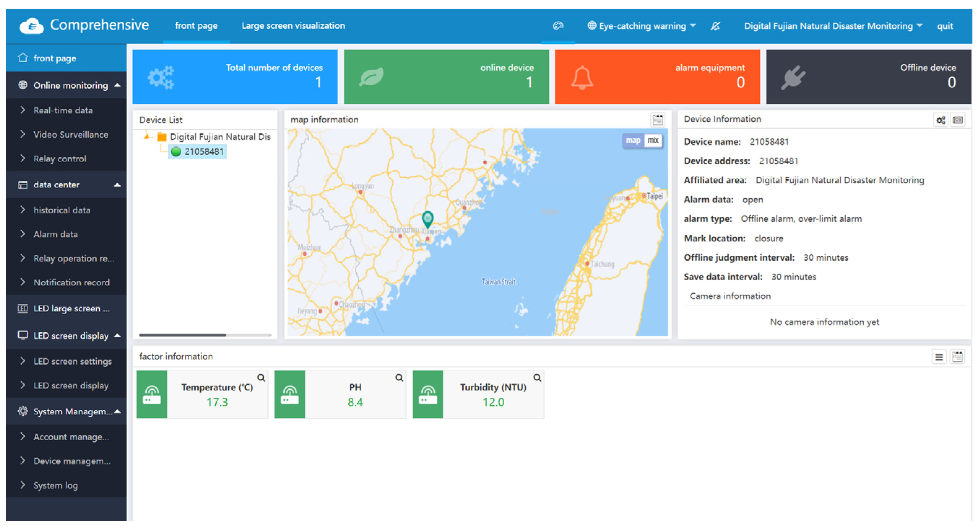Select Digital Fujian Natural Dis tree folder

(220, 137)
